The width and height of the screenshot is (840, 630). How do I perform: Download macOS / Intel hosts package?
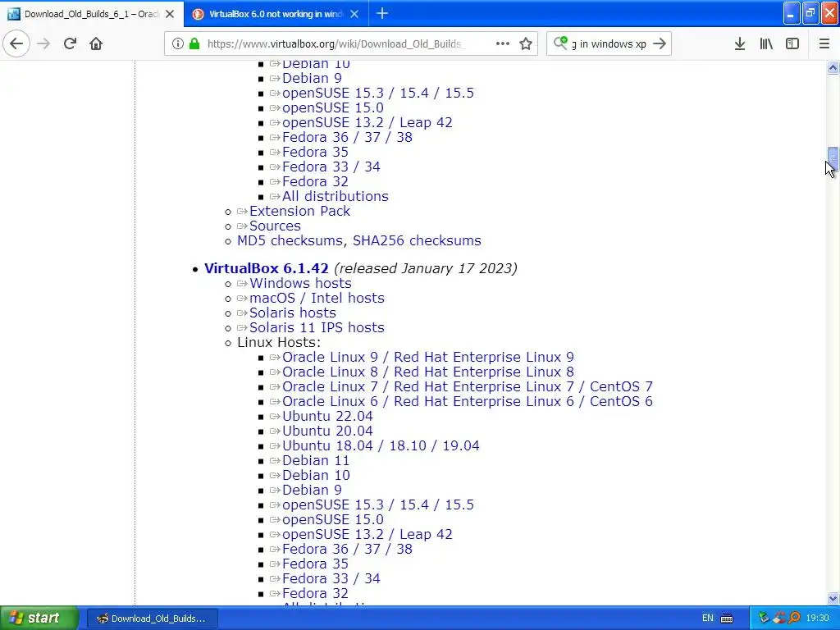pos(317,299)
